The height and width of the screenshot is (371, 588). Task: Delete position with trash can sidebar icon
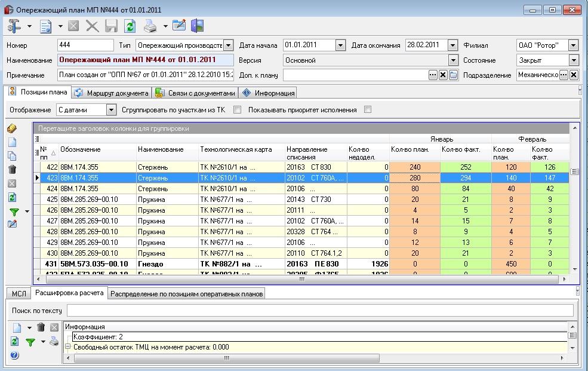12,169
